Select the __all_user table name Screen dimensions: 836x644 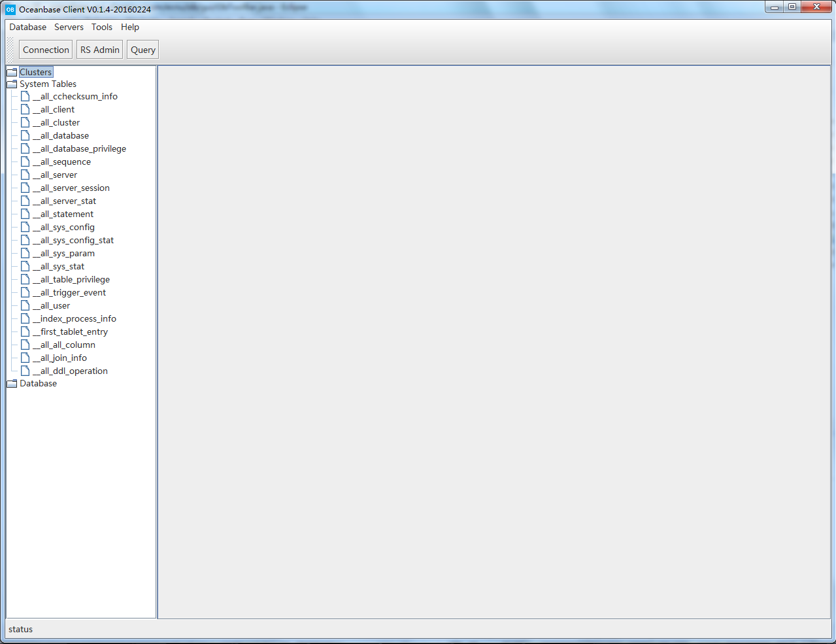[x=52, y=305]
